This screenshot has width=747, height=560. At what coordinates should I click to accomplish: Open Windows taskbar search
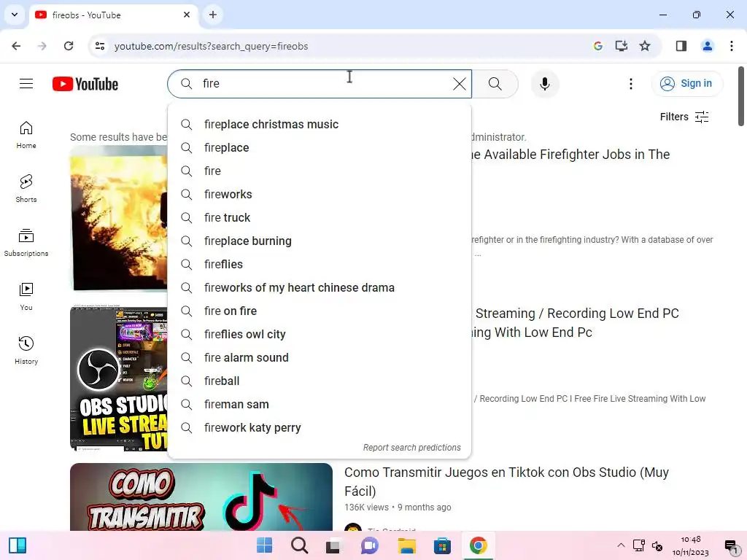[300, 545]
